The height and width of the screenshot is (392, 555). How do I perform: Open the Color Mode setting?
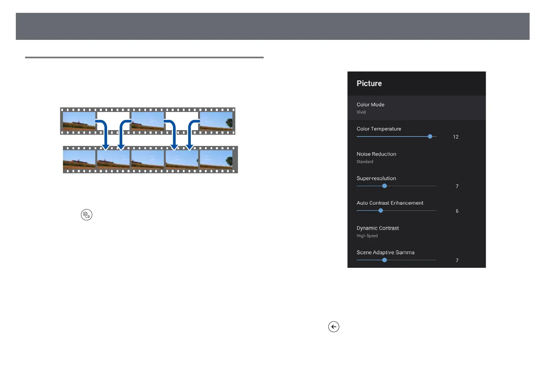417,108
